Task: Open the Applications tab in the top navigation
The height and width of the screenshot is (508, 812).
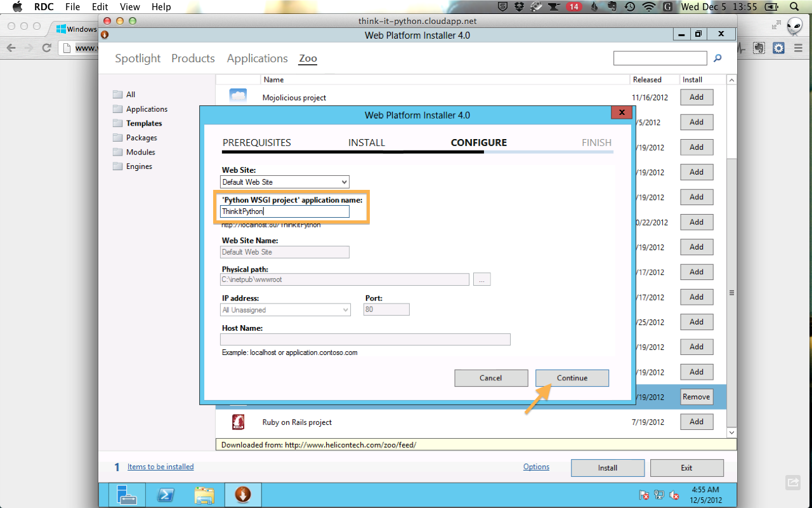Action: (x=257, y=58)
